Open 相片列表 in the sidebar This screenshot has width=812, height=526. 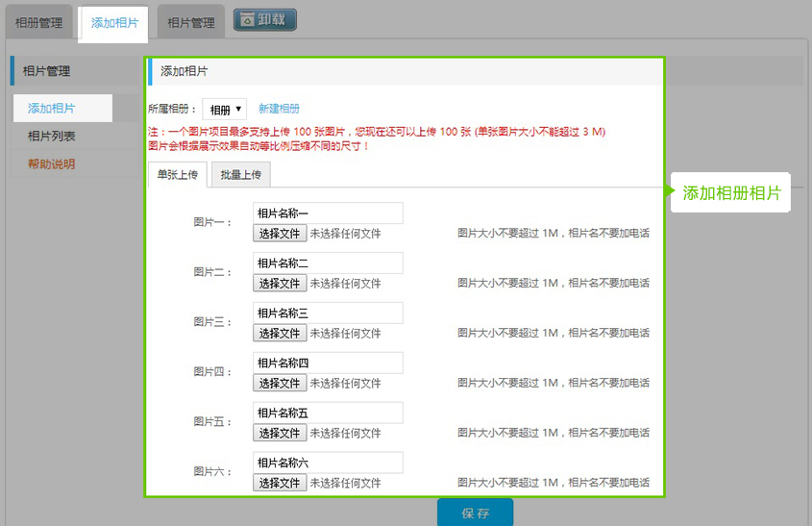click(52, 137)
